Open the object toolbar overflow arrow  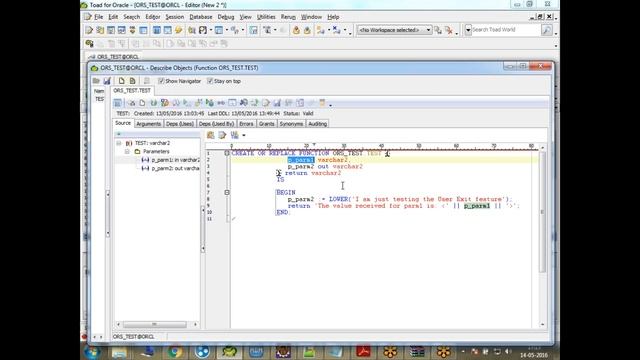click(330, 104)
